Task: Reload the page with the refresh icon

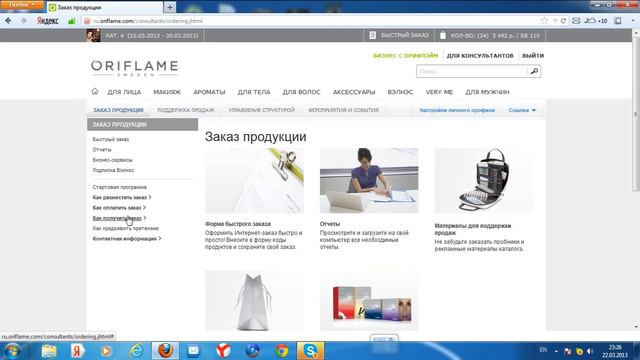Action: pyautogui.click(x=563, y=21)
